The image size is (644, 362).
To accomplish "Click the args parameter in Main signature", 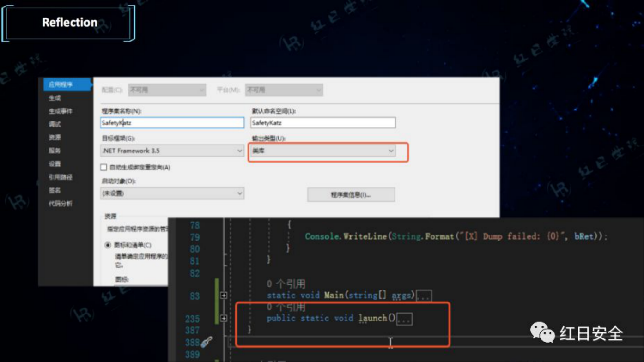I will [401, 296].
